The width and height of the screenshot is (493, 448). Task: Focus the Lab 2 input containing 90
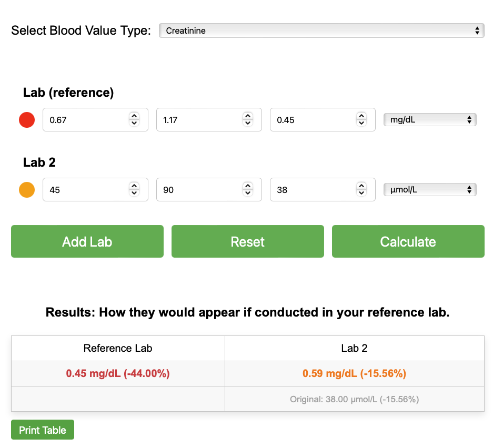pos(198,190)
